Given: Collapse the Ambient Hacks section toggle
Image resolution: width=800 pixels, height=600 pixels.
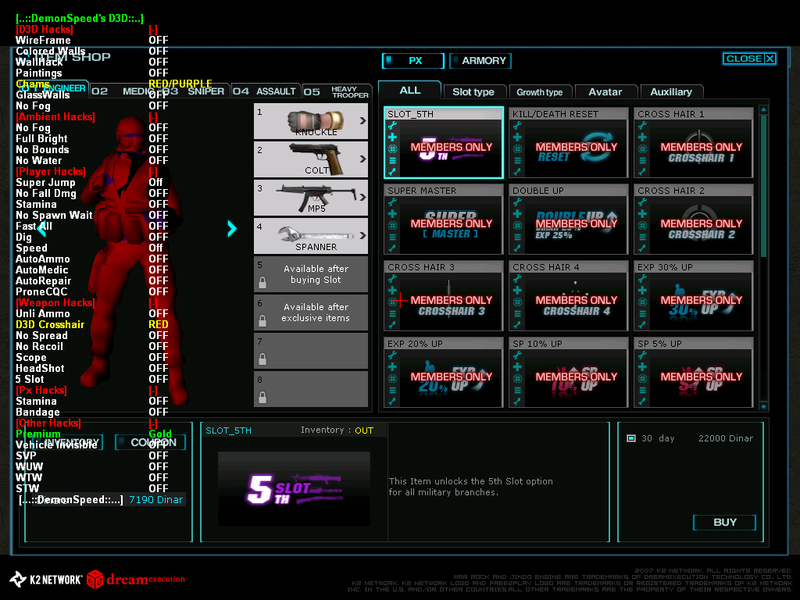Looking at the screenshot, I should pos(153,117).
